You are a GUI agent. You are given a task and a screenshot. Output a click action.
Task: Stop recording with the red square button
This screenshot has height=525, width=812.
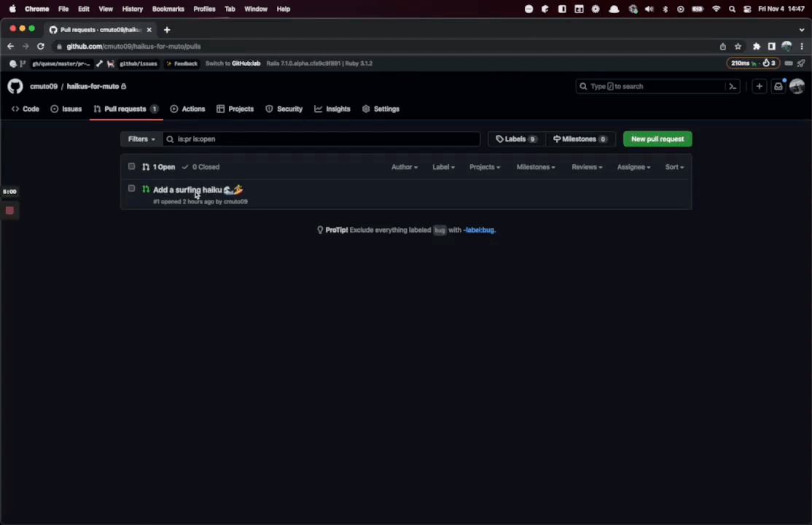coord(9,211)
